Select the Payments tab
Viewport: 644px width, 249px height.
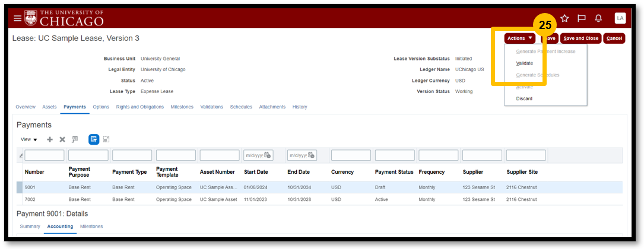[75, 107]
